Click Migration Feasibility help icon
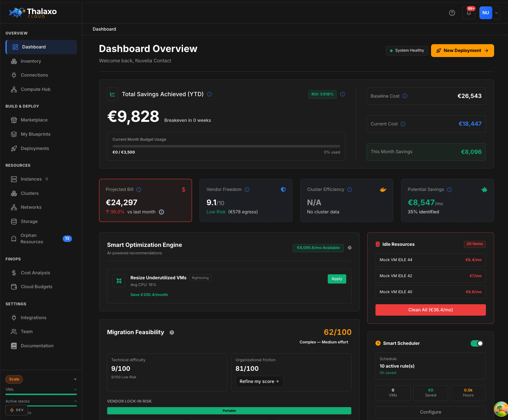This screenshot has height=420, width=508. 172,332
